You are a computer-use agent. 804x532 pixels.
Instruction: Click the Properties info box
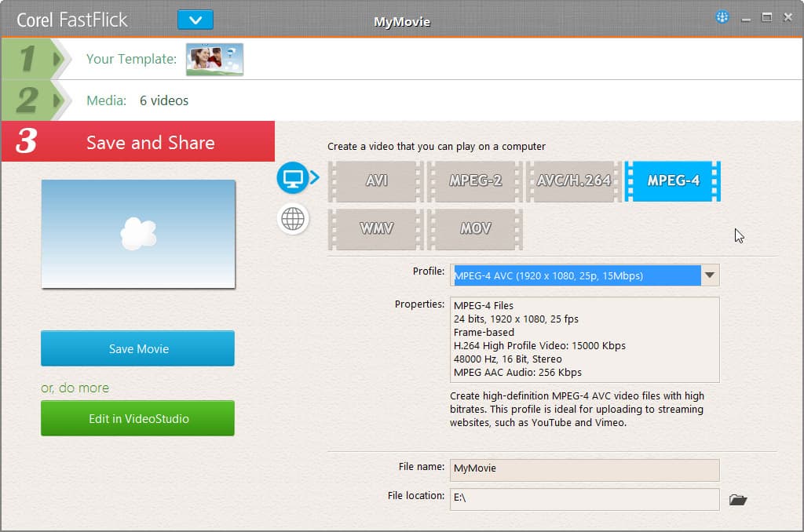[x=584, y=339]
